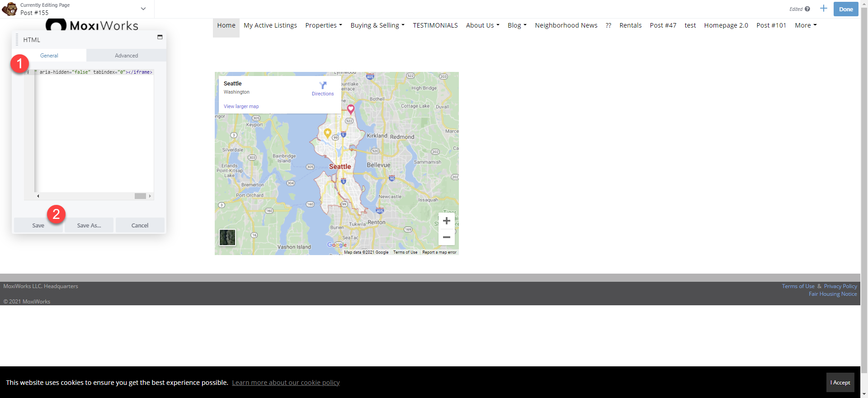Open the cookie policy link

(x=286, y=383)
